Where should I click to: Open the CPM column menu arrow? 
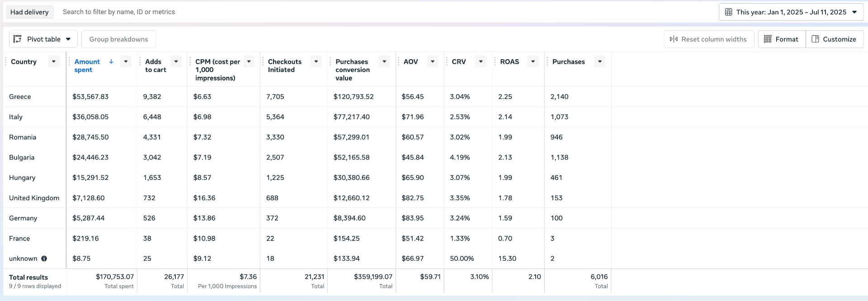click(x=249, y=61)
